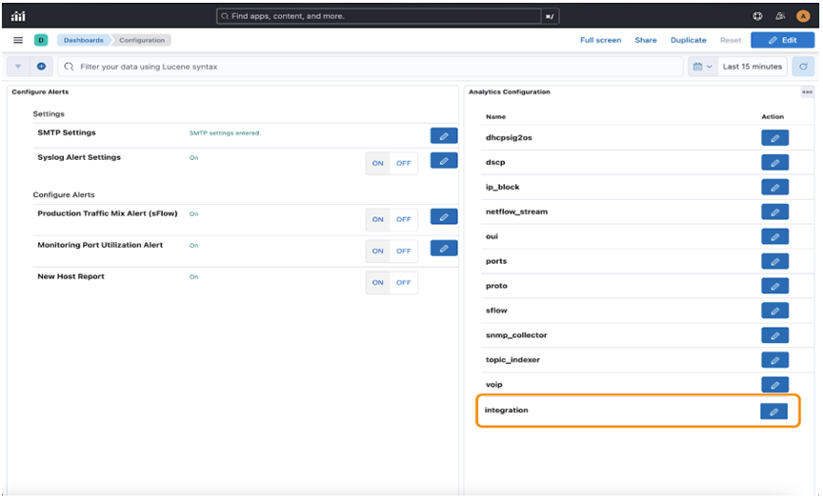Turn ON Production Traffic Mix Alert
This screenshot has height=504, width=823.
click(x=378, y=219)
